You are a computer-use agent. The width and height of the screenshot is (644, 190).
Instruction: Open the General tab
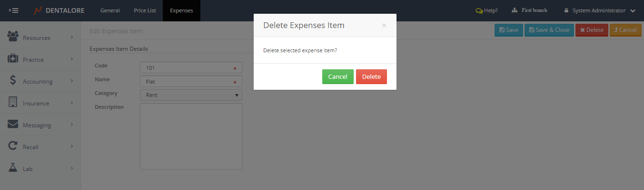[110, 10]
